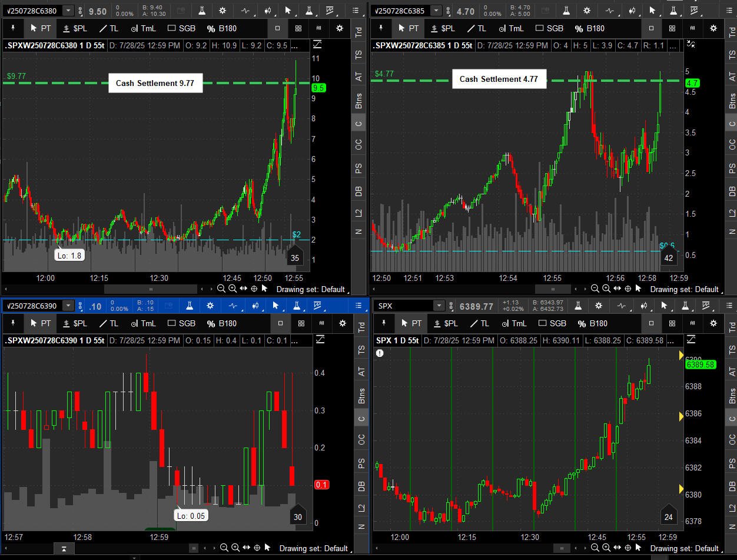
Task: Switch to the TS side tab in C6380 panel
Action: pyautogui.click(x=358, y=54)
